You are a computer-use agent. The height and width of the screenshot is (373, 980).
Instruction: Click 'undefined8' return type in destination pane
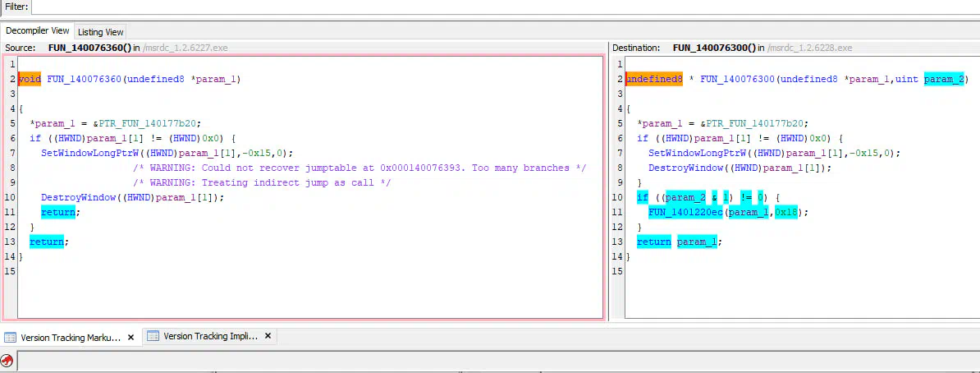654,79
